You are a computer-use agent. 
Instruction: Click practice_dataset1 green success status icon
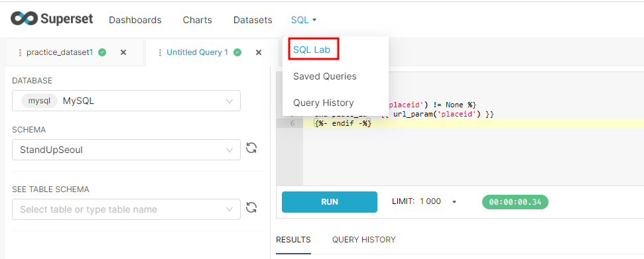(x=102, y=52)
